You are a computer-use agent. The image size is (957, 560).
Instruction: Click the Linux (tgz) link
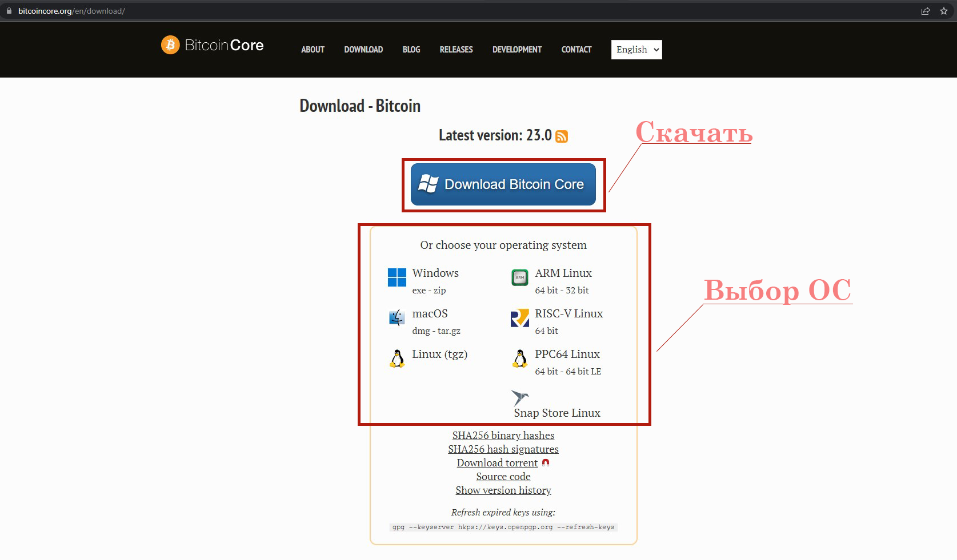(x=440, y=354)
